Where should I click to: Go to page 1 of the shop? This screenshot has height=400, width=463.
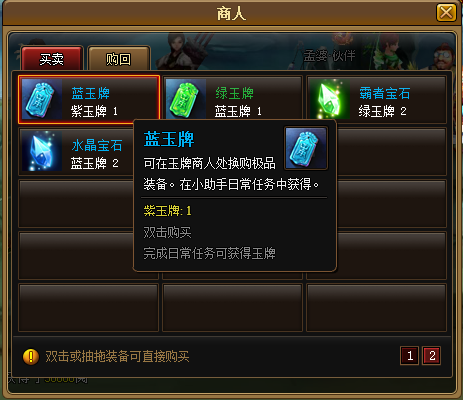410,356
